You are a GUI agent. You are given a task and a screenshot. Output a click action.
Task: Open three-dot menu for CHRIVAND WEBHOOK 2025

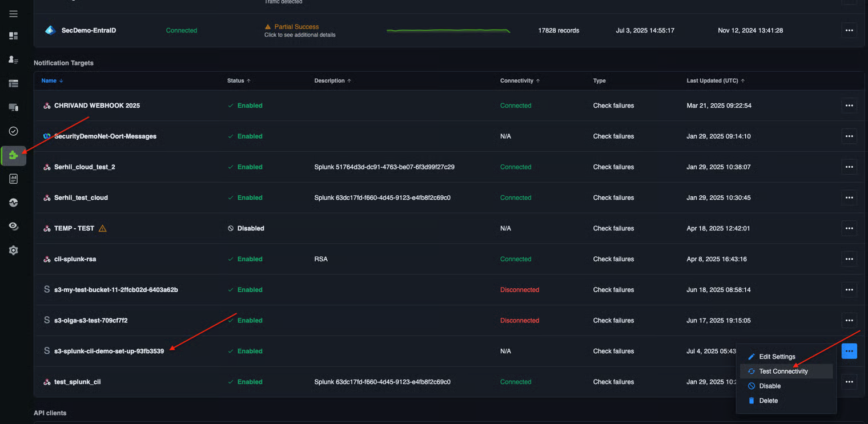point(849,106)
